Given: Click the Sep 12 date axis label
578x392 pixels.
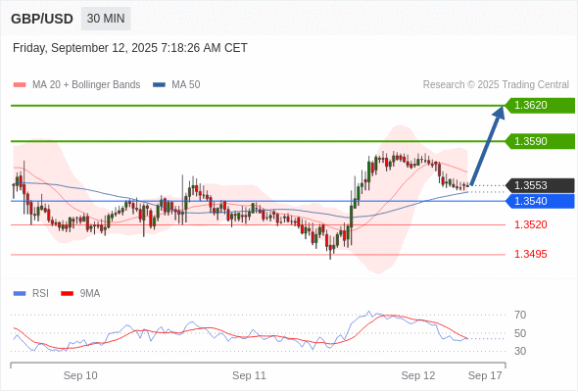Looking at the screenshot, I should [418, 375].
